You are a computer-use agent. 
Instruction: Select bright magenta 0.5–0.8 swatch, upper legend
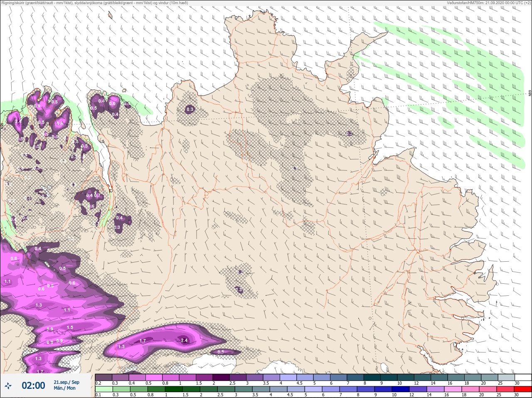click(x=154, y=377)
